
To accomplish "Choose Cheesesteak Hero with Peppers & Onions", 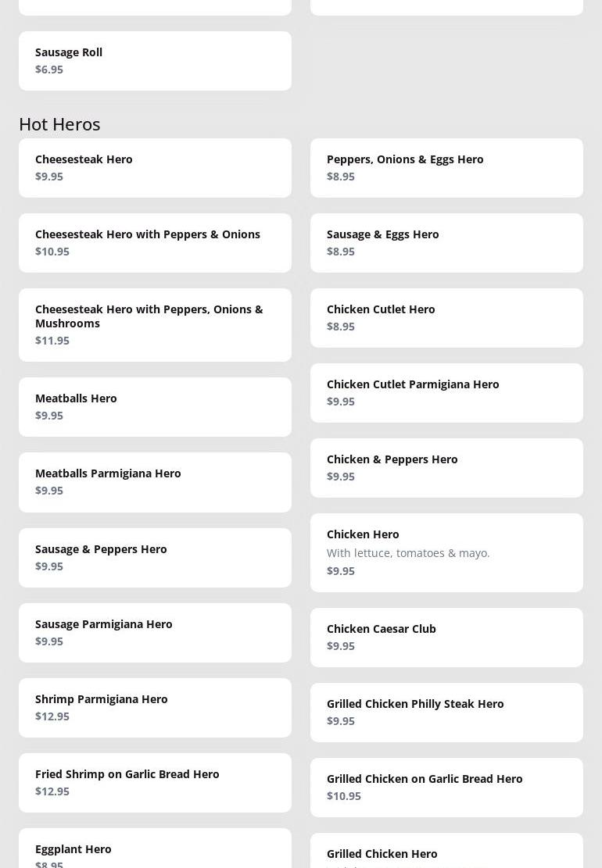I will (155, 243).
